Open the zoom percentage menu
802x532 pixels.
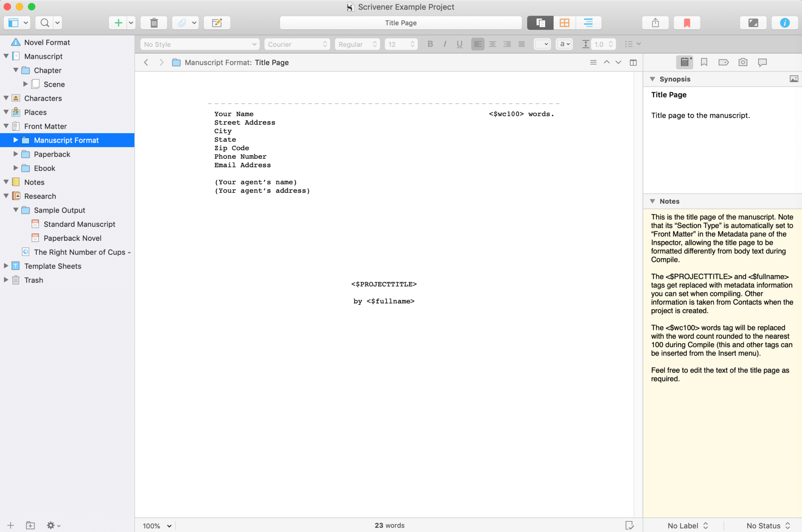[x=155, y=526]
